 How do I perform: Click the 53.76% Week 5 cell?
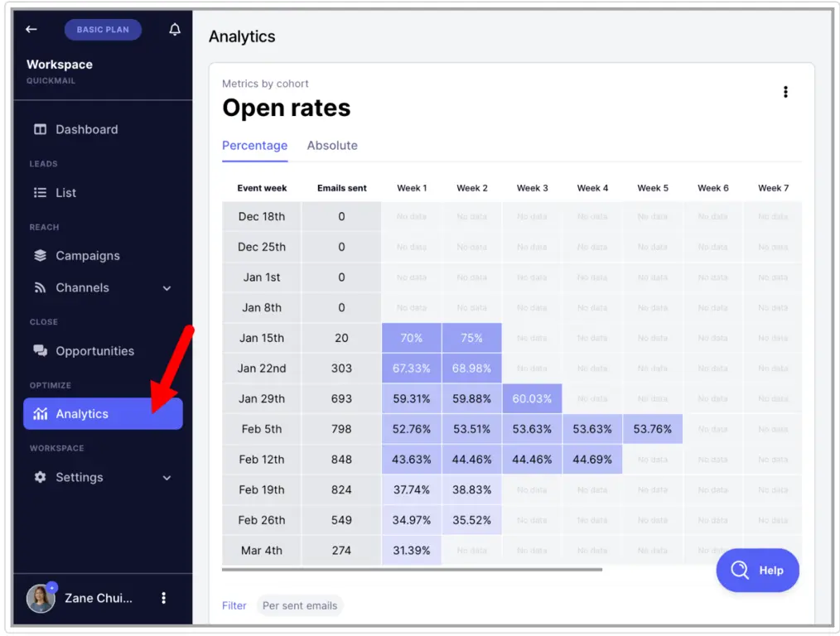653,429
